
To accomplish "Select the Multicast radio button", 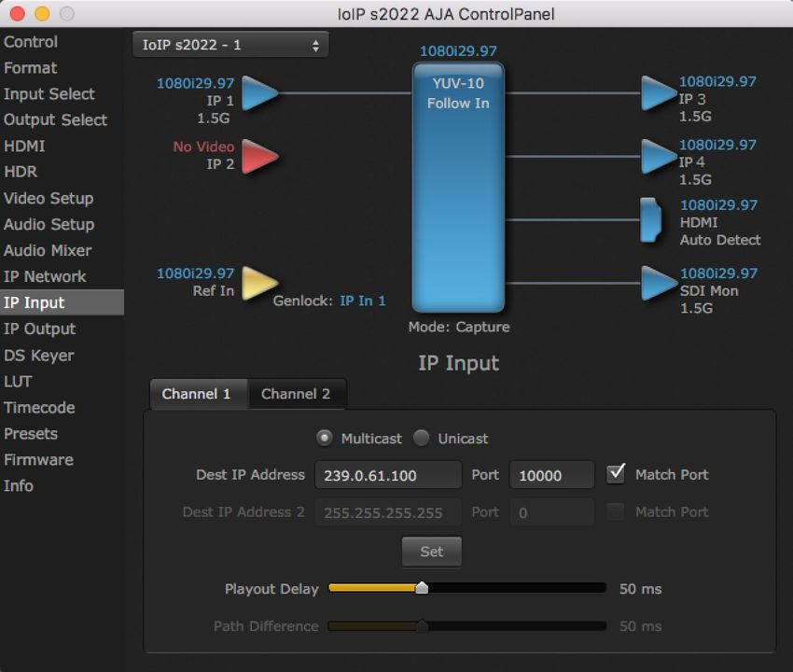I will pyautogui.click(x=324, y=438).
